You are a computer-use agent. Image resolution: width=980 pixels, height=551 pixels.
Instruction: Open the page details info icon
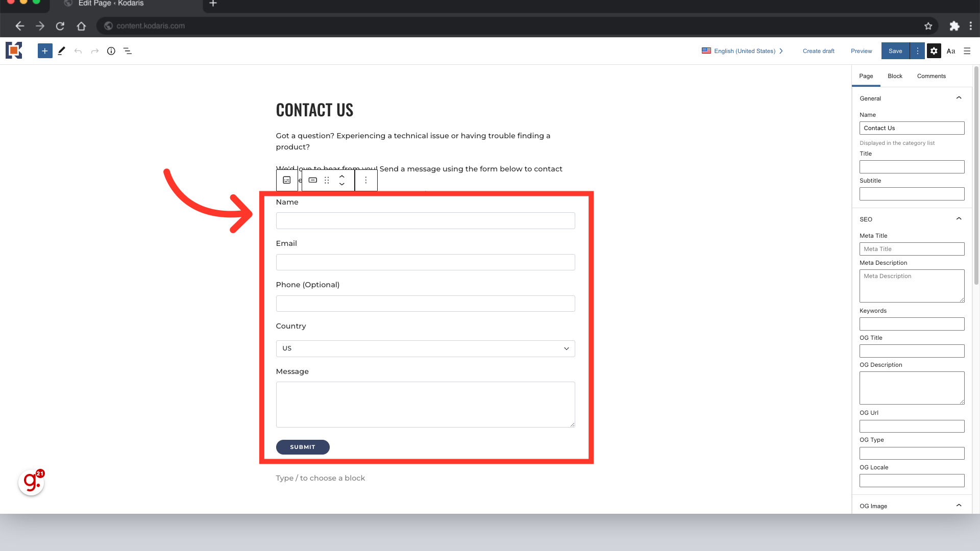(111, 51)
